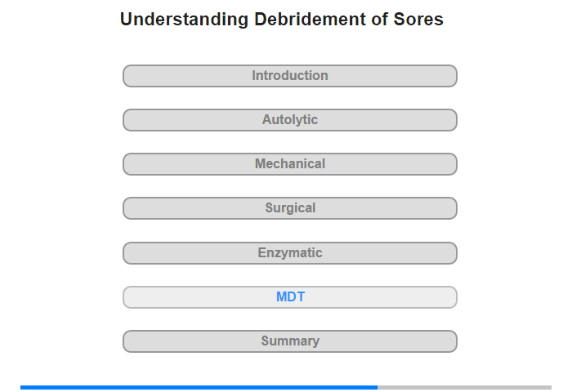572x392 pixels.
Task: Click the 'Enzymatic' text label
Action: pyautogui.click(x=290, y=253)
